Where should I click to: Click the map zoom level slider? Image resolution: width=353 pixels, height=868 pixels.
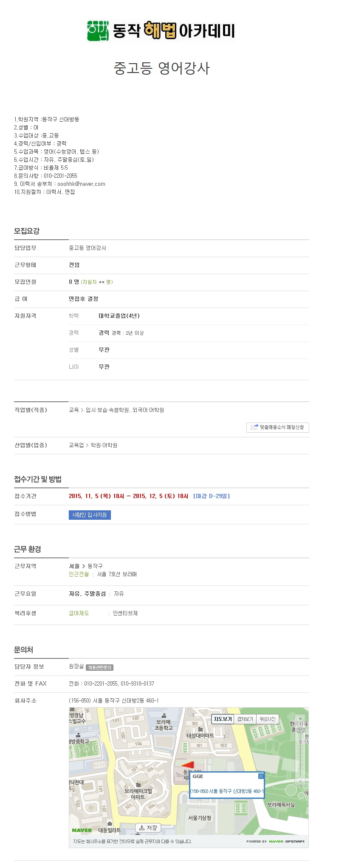click(300, 750)
